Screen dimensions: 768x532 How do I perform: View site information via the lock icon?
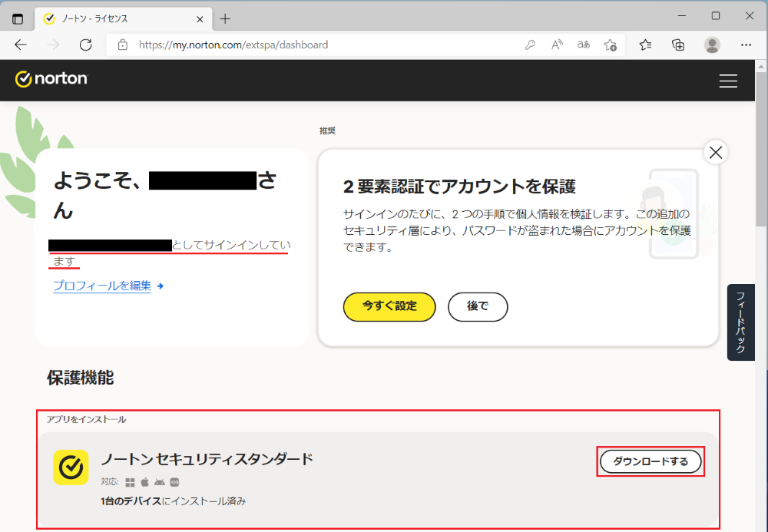click(x=122, y=45)
